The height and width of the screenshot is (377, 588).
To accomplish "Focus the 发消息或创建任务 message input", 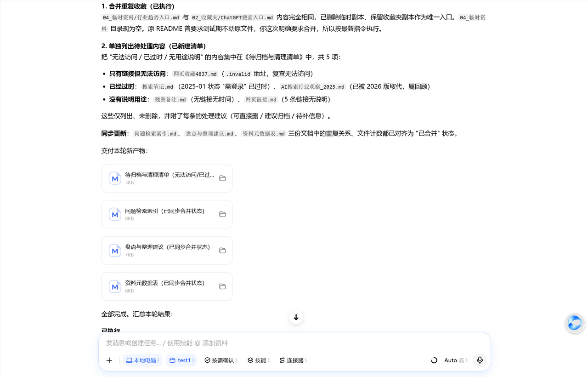I will [x=294, y=343].
